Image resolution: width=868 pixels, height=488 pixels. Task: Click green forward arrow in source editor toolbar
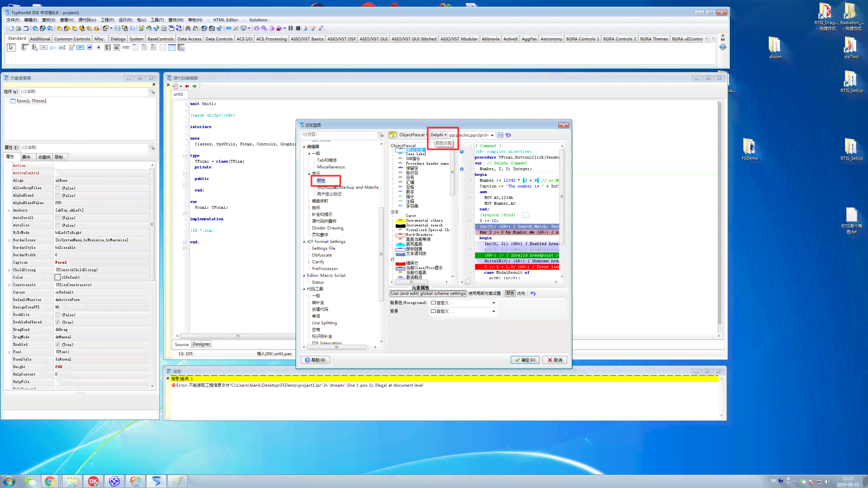click(x=195, y=86)
